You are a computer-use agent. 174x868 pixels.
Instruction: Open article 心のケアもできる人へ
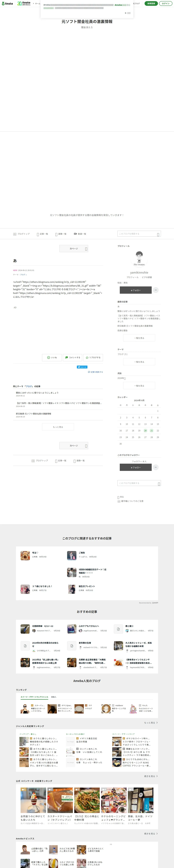(x=89, y=626)
